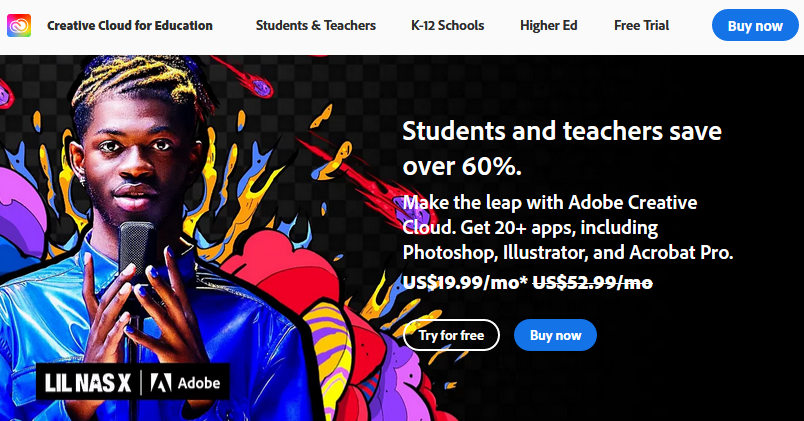
Task: Click the top navigation Buy now button
Action: pyautogui.click(x=755, y=26)
